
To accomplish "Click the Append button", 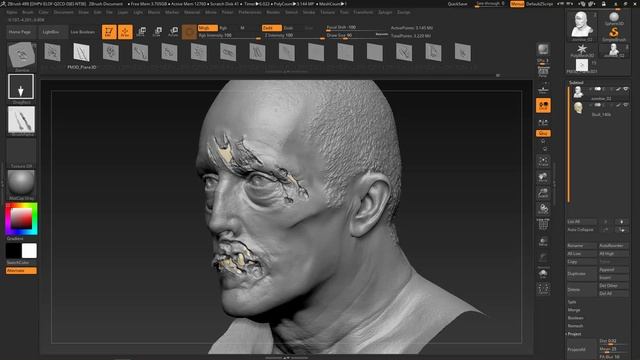I will coord(613,270).
